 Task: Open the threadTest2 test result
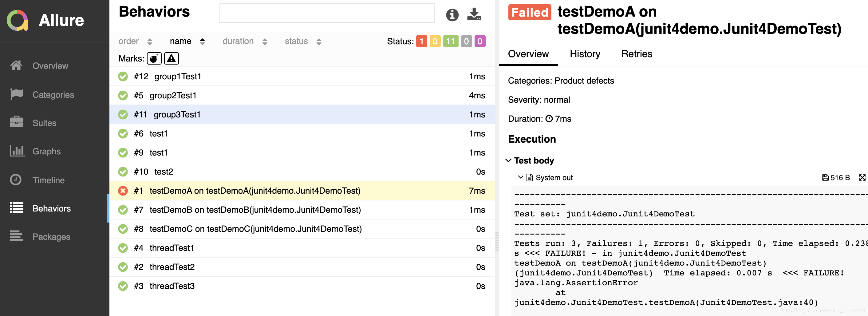click(x=172, y=267)
